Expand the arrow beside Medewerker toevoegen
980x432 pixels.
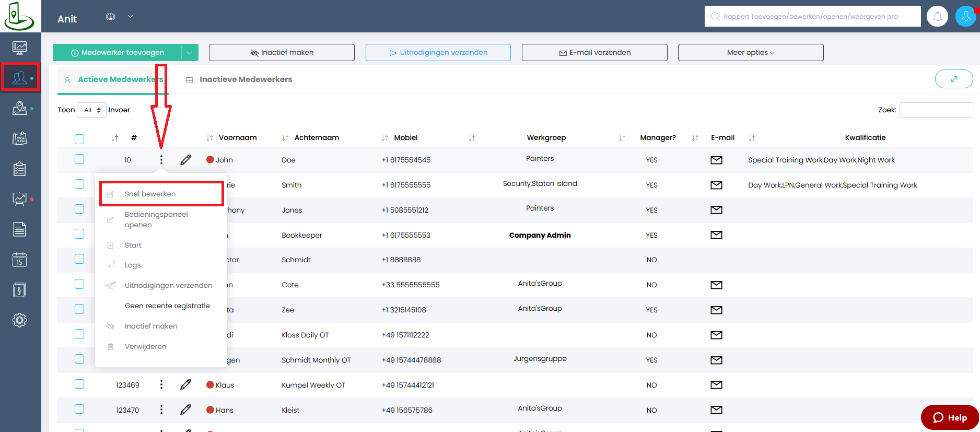(190, 52)
